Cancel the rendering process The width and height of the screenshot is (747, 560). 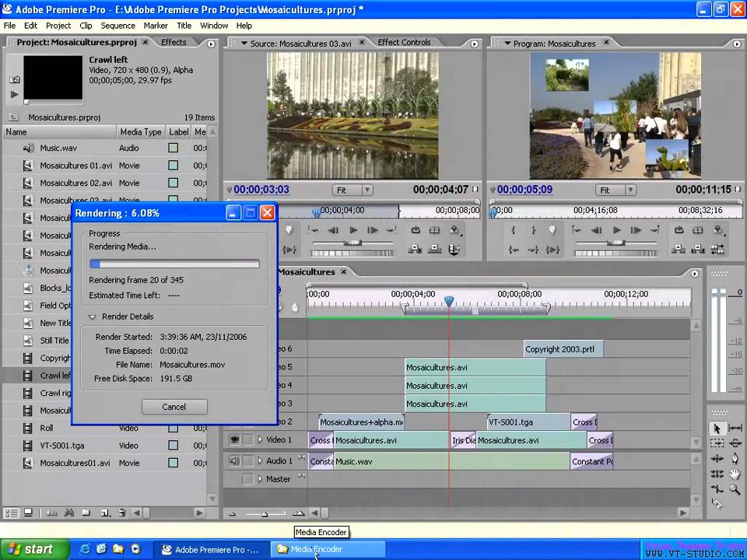pyautogui.click(x=174, y=407)
